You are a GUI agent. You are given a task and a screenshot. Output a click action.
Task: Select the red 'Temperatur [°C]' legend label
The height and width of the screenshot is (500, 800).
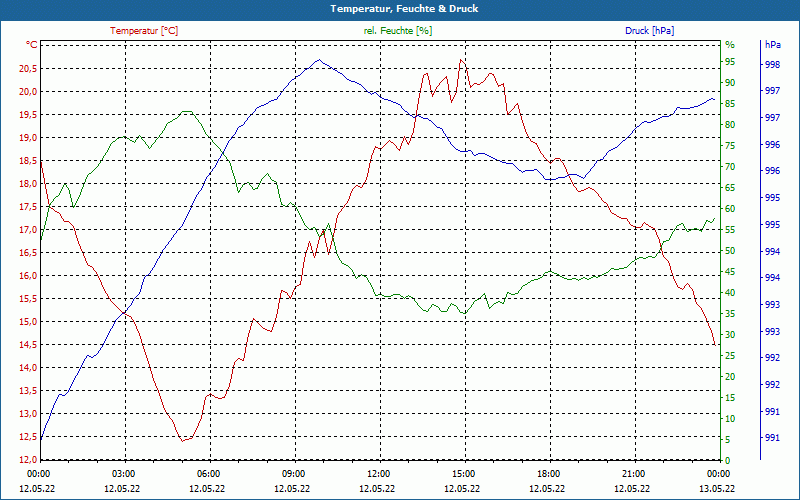(x=144, y=31)
